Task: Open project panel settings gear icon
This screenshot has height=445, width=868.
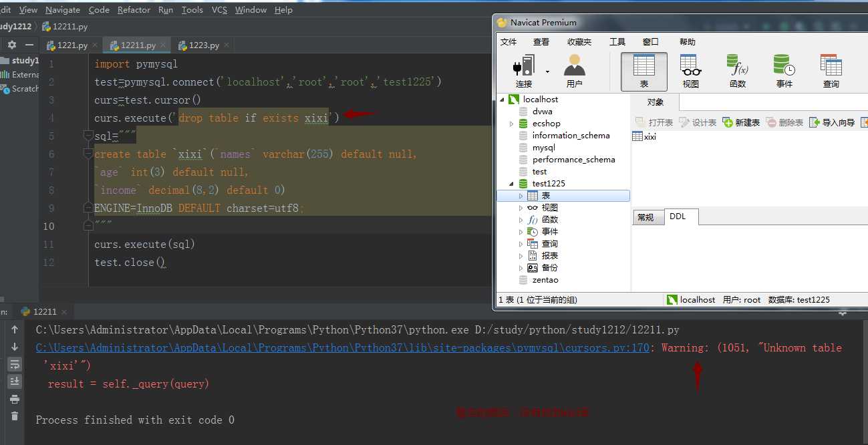Action: (11, 45)
